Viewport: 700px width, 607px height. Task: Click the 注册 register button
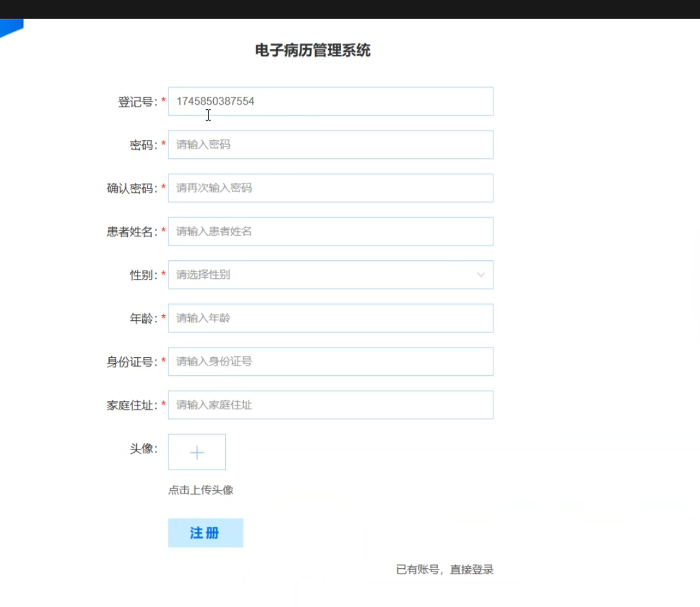coord(205,533)
